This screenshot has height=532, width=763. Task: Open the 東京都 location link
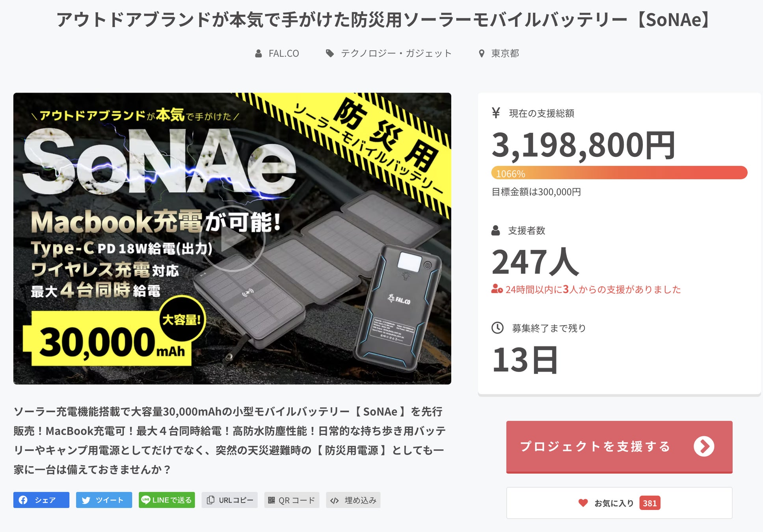504,54
